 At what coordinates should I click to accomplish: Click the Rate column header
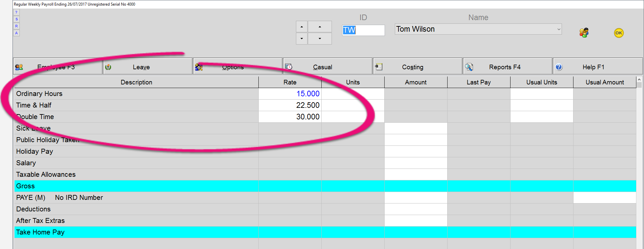click(290, 82)
